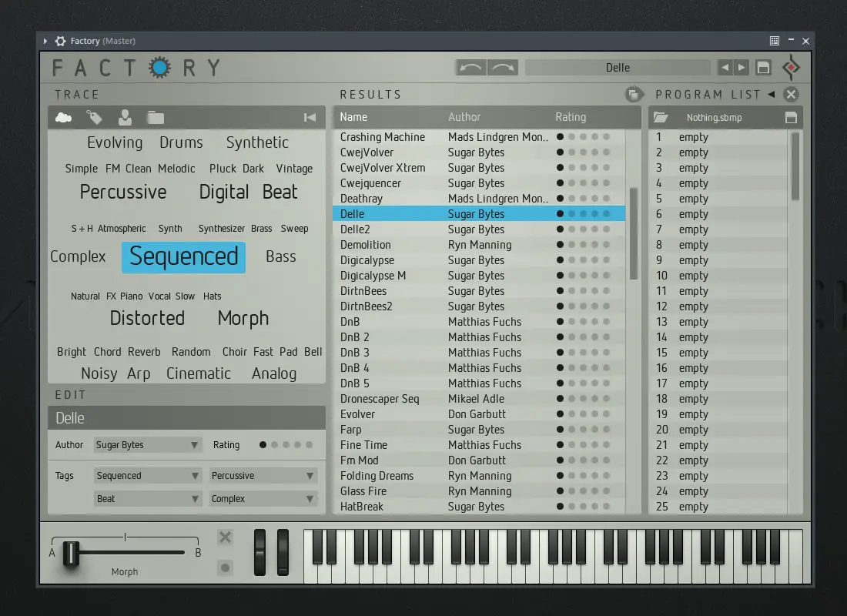Viewport: 847px width, 616px height.
Task: Click the results list scrollbar
Action: point(634,233)
